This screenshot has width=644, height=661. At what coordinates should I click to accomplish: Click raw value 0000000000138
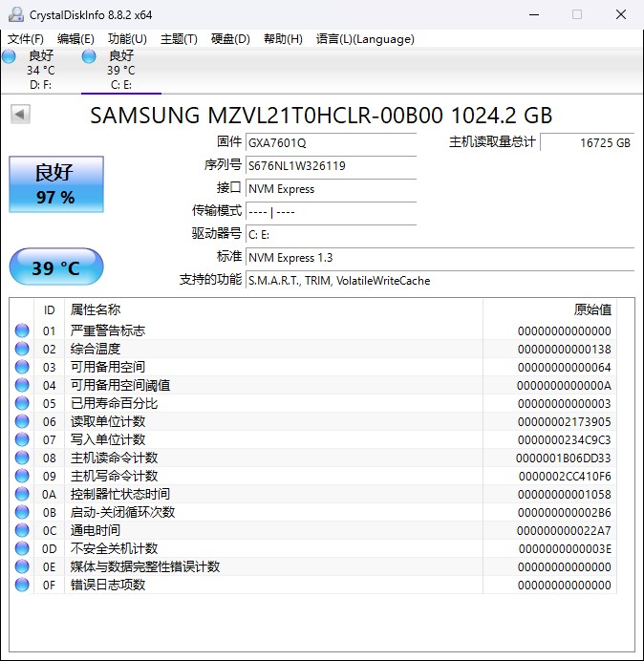[565, 349]
